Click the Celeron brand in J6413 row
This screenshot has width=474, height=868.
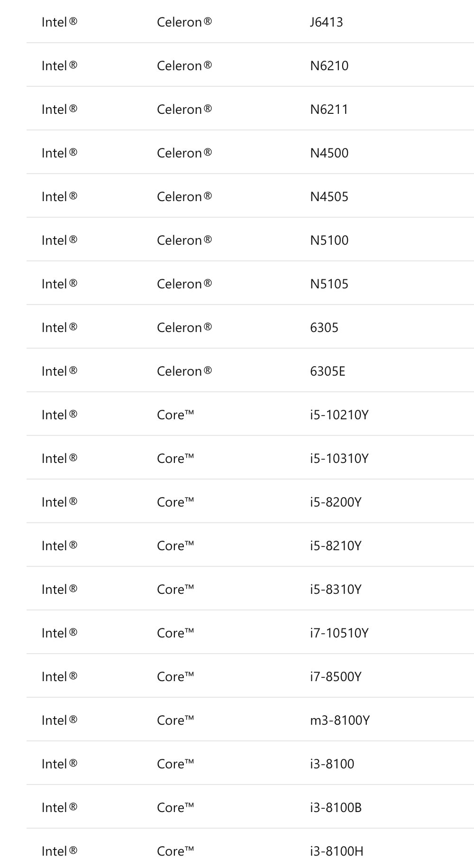tap(184, 22)
